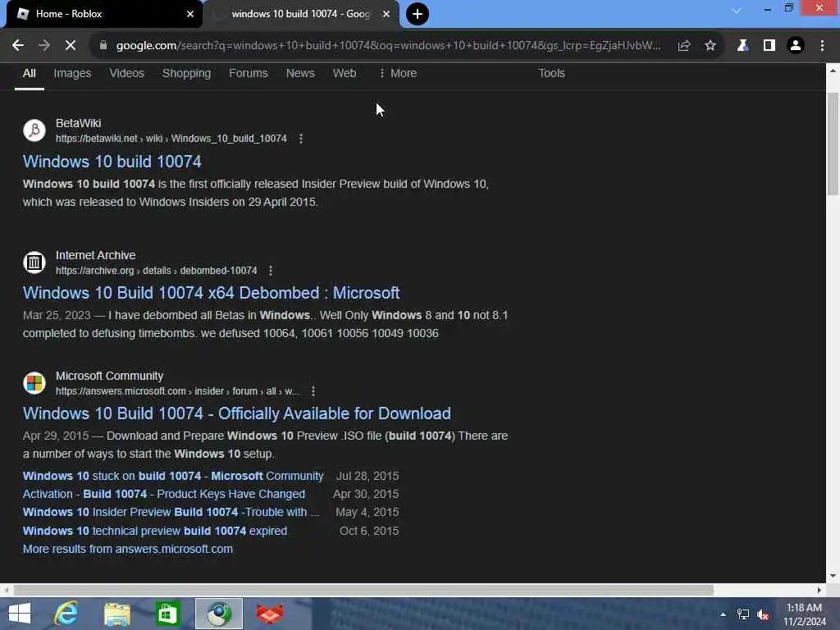Stop loading the page
Viewport: 840px width, 630px height.
tap(71, 46)
